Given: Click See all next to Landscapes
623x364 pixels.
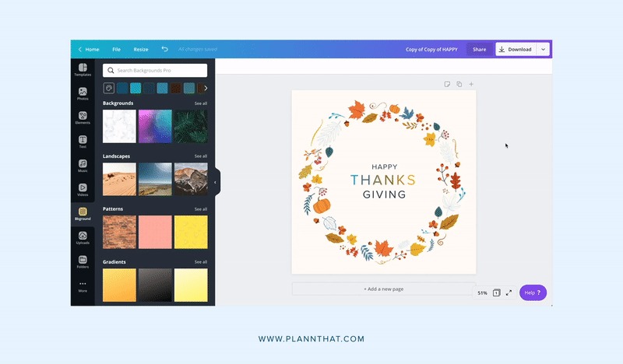Looking at the screenshot, I should pyautogui.click(x=200, y=156).
